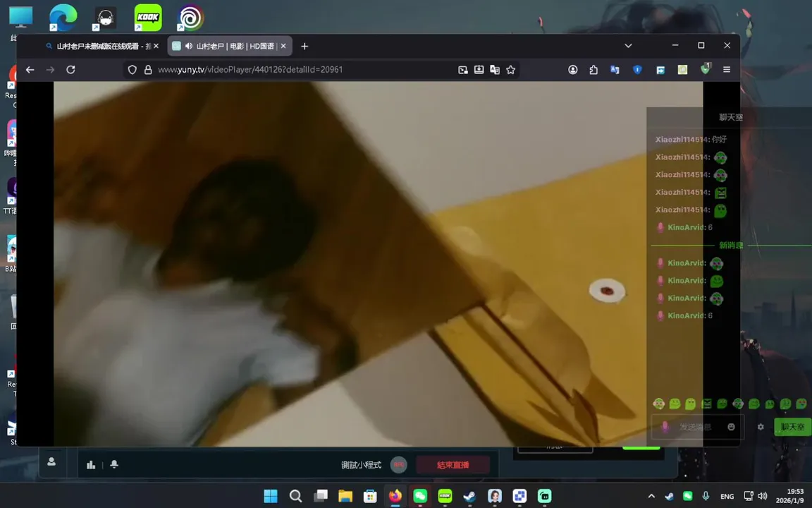Open the shield tracking protection icon

[133, 69]
